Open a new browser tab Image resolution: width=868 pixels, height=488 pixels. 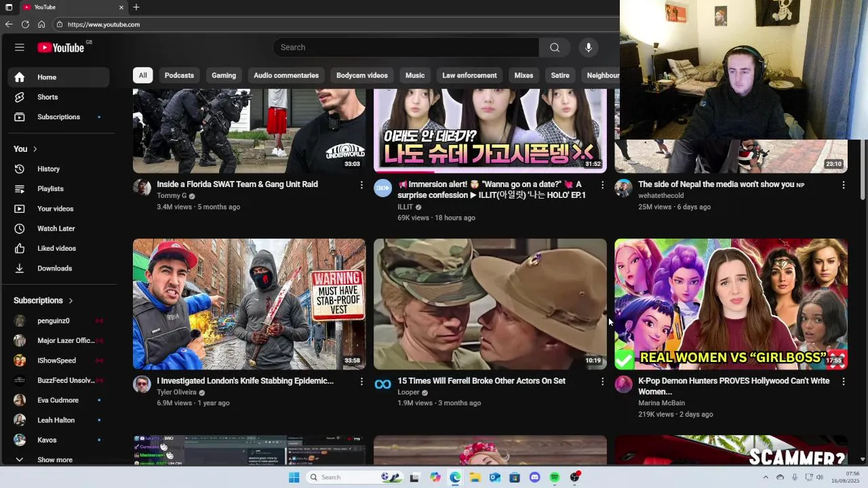click(x=136, y=7)
